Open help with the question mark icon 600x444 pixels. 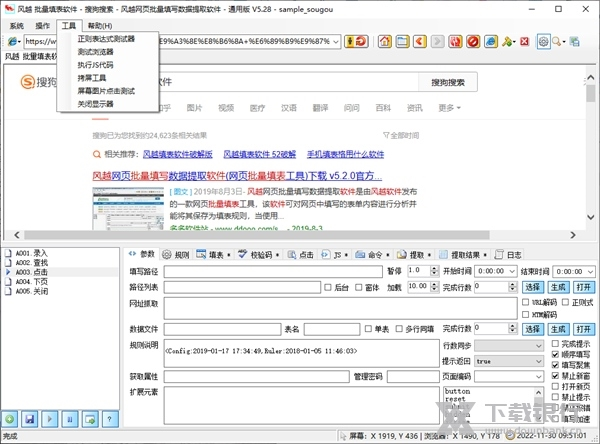[x=109, y=419]
